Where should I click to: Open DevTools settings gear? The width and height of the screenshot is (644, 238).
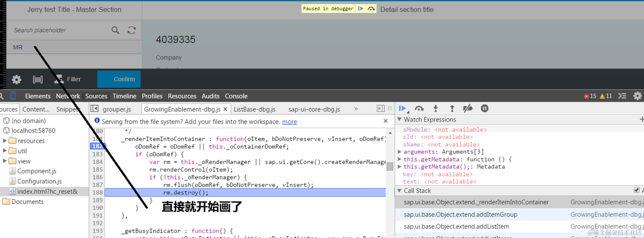638,96
